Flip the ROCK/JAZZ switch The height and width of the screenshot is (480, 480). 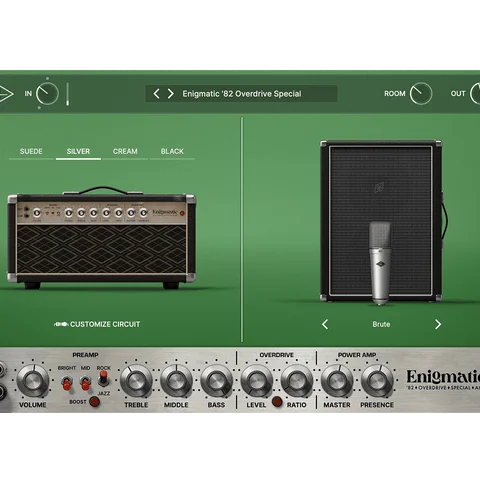click(x=104, y=379)
